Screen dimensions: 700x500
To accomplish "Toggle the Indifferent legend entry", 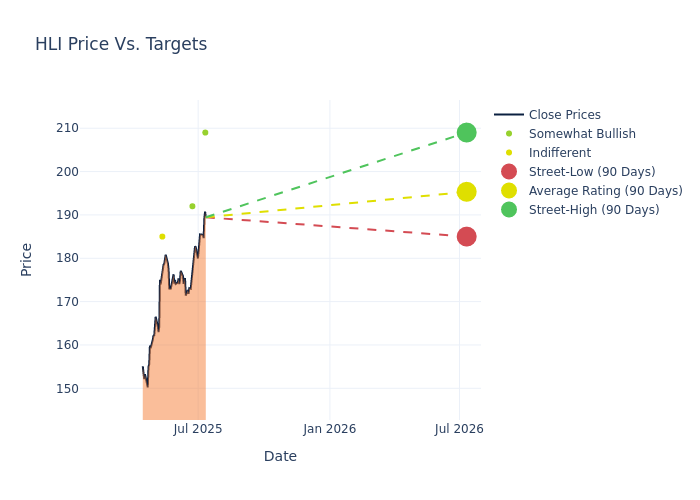I will [x=559, y=153].
